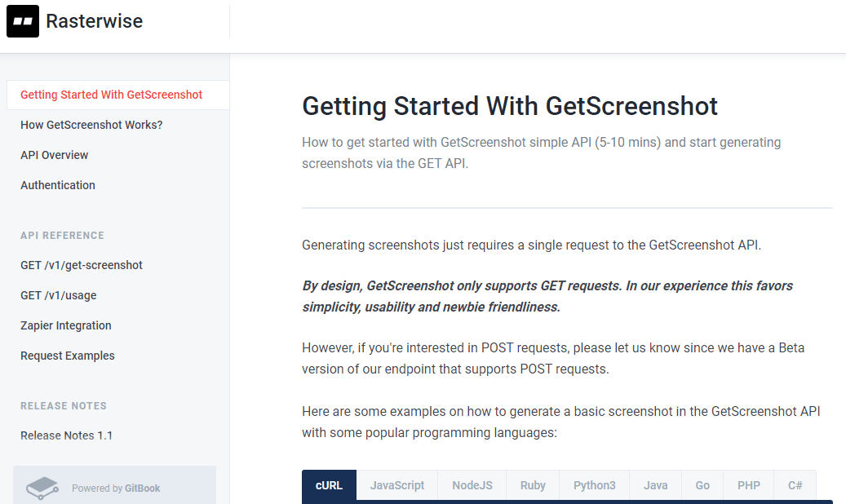Switch to the Go code tab
The width and height of the screenshot is (846, 504).
tap(702, 485)
